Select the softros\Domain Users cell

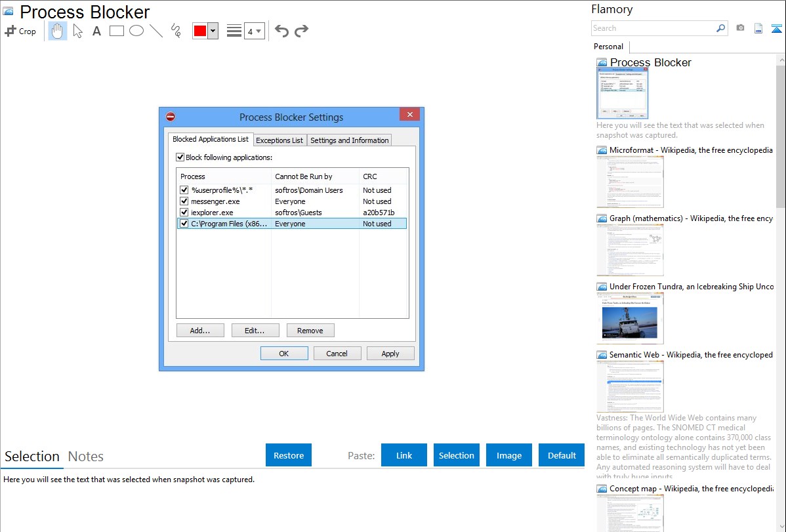[x=309, y=190]
